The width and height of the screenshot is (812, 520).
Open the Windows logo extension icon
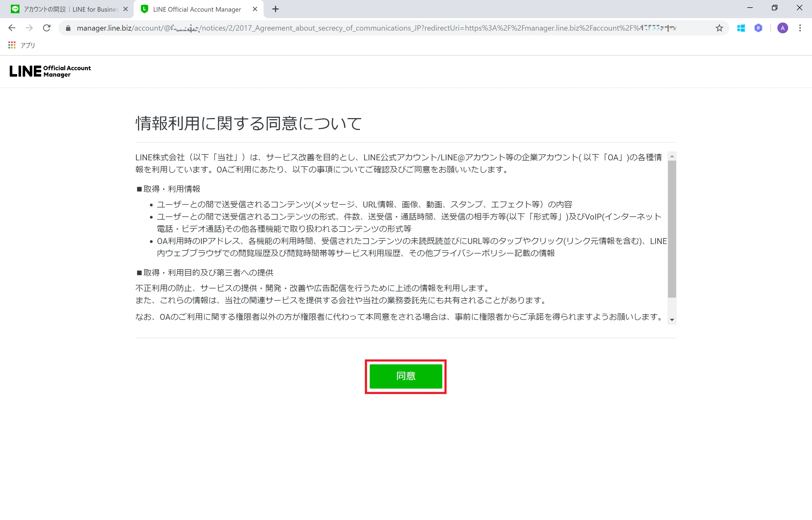point(741,28)
